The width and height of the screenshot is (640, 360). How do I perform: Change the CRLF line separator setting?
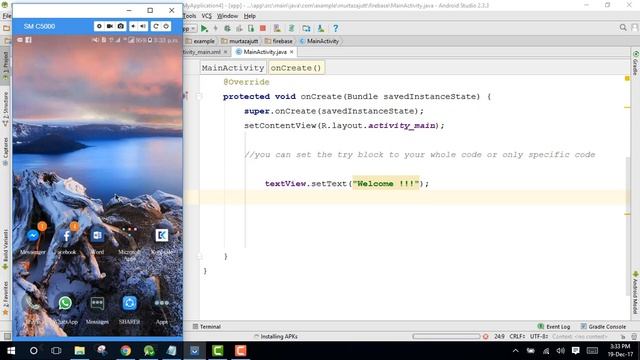[x=517, y=336]
